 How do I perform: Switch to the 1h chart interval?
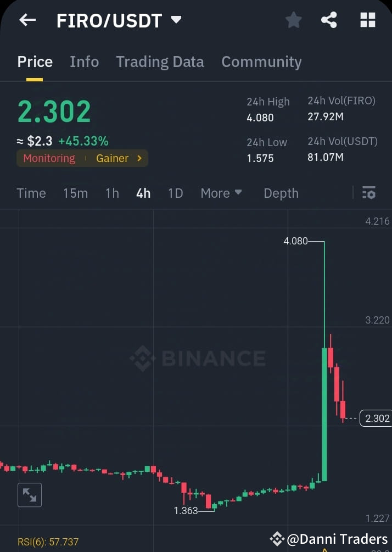click(x=112, y=193)
